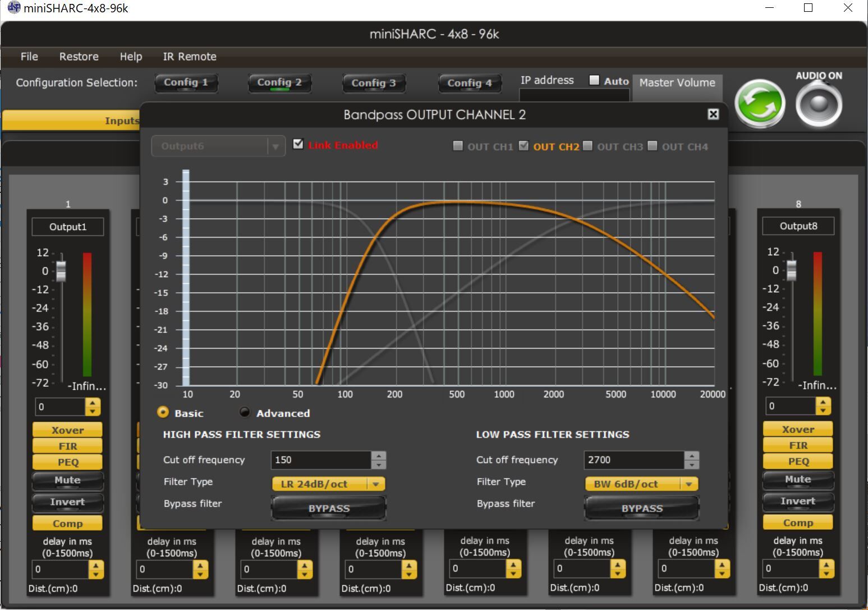Open the File menu
The width and height of the screenshot is (868, 610).
[x=29, y=57]
